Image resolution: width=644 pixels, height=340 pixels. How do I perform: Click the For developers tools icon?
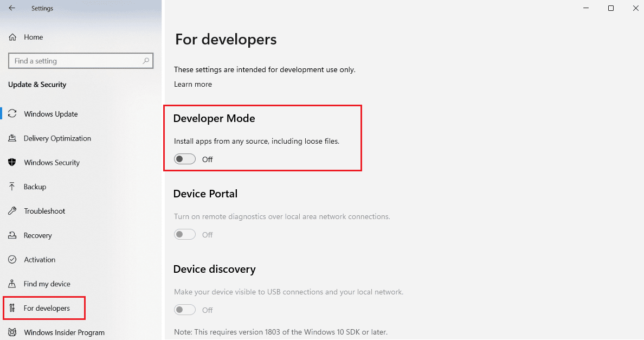(x=12, y=308)
